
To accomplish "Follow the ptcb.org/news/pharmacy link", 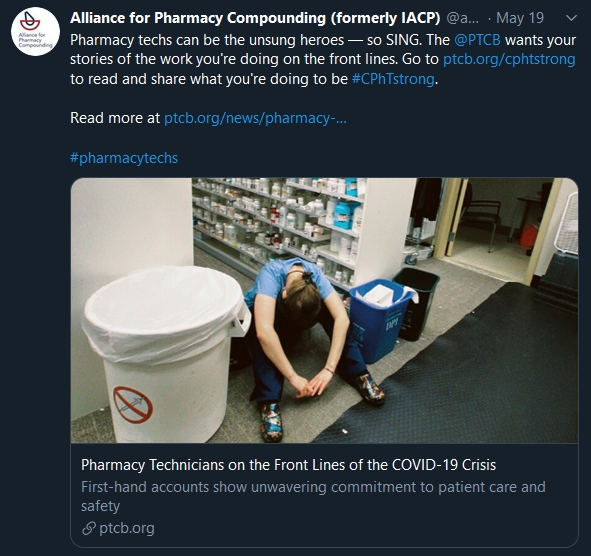I will (255, 118).
